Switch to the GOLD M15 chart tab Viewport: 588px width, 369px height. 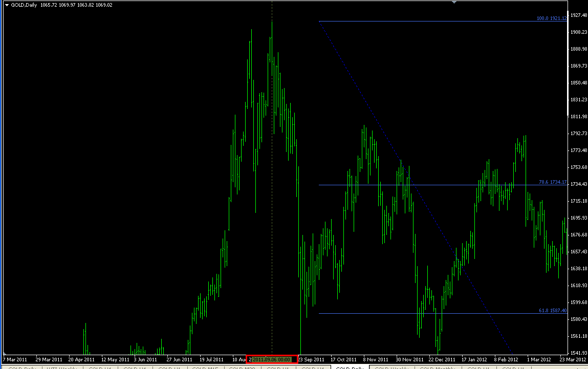tap(205, 367)
